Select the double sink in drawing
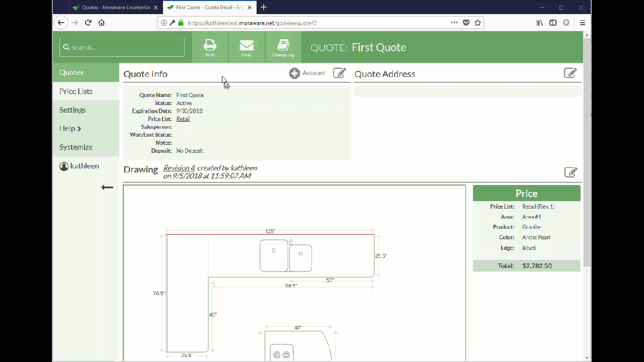 [286, 256]
